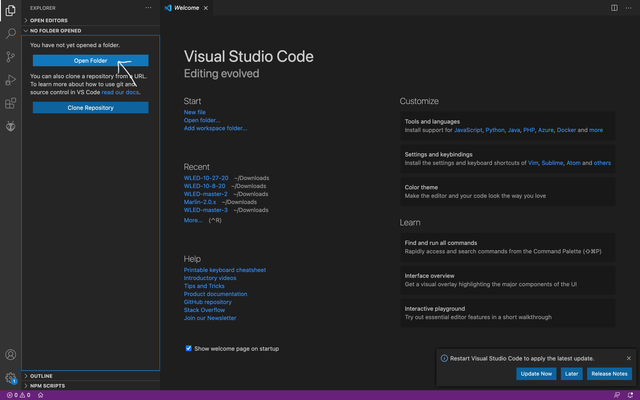Click the Open folder... link under Start
640x400 pixels.
(x=202, y=120)
